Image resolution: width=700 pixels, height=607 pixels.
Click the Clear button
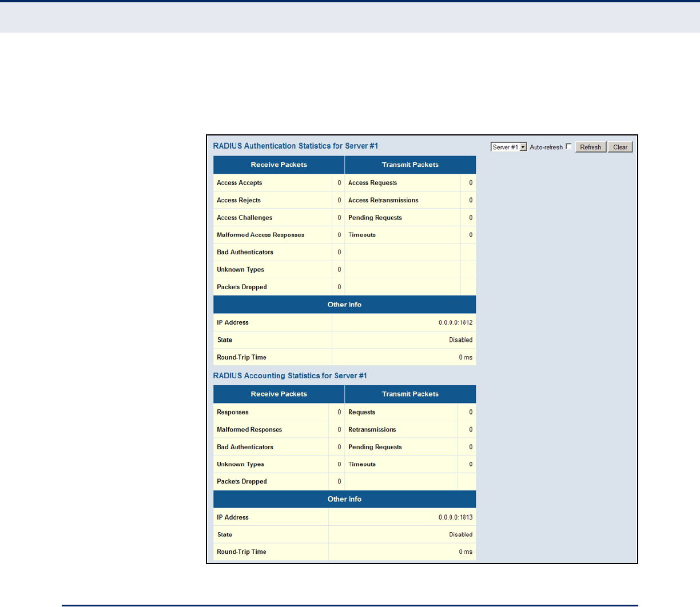(x=620, y=147)
